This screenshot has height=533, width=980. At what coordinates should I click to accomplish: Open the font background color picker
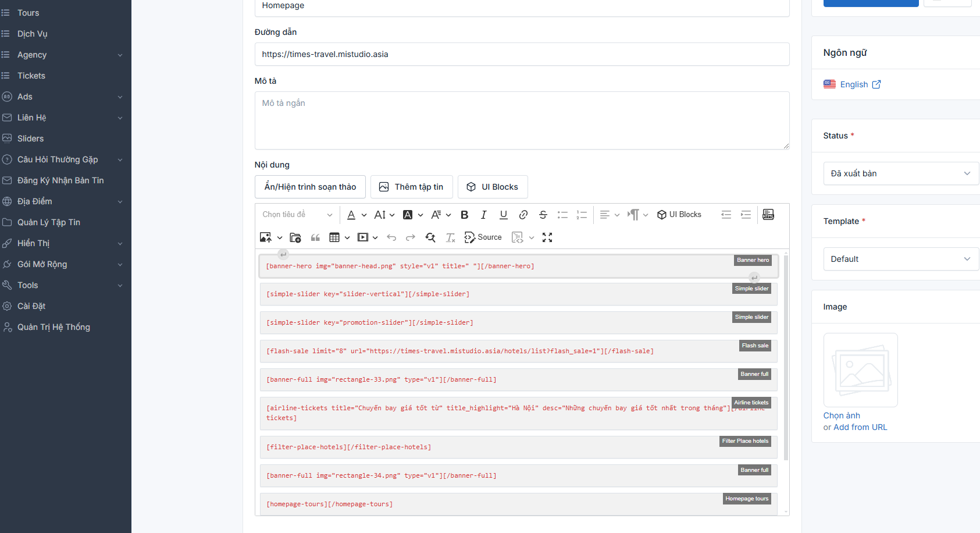(x=408, y=215)
